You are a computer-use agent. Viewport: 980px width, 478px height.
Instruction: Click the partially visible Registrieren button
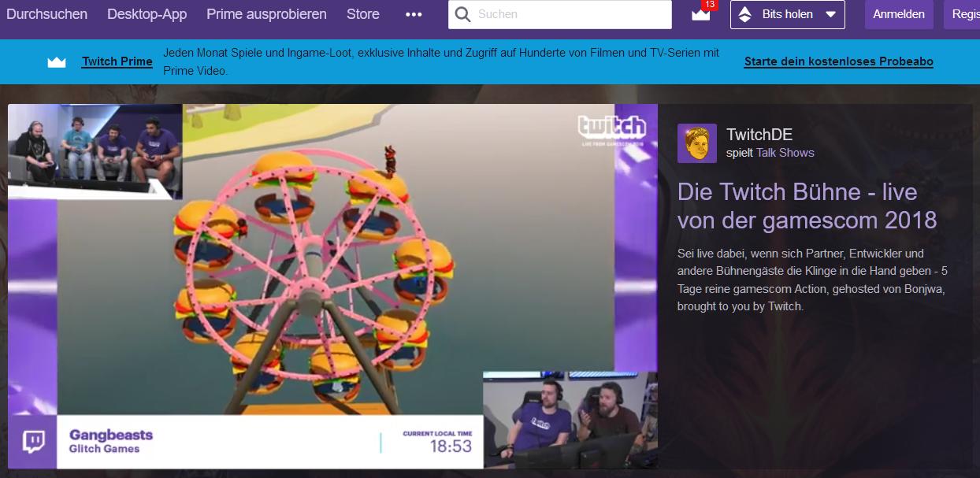click(962, 14)
